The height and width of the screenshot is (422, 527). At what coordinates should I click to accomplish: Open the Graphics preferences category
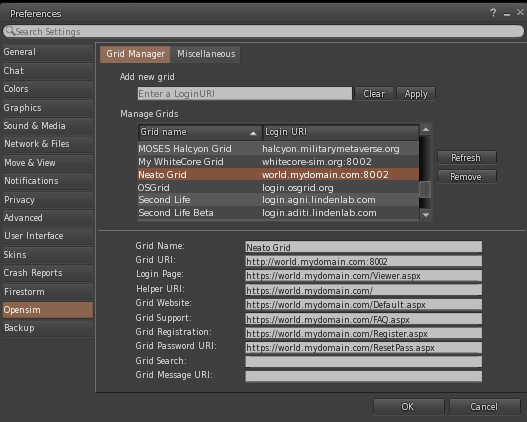click(x=48, y=108)
